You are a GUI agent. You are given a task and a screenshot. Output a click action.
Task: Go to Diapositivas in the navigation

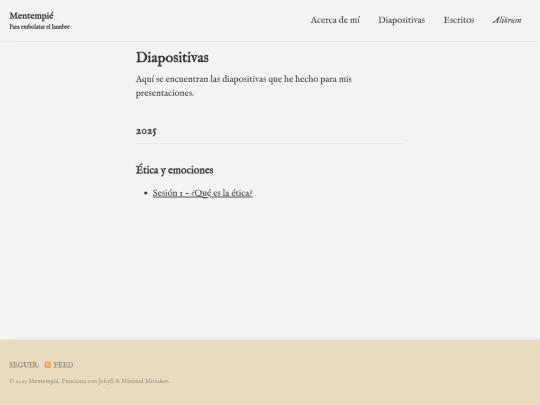click(402, 20)
